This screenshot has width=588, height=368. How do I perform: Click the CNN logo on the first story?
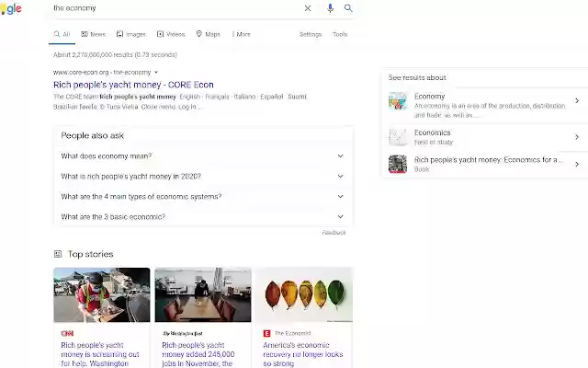click(x=67, y=333)
